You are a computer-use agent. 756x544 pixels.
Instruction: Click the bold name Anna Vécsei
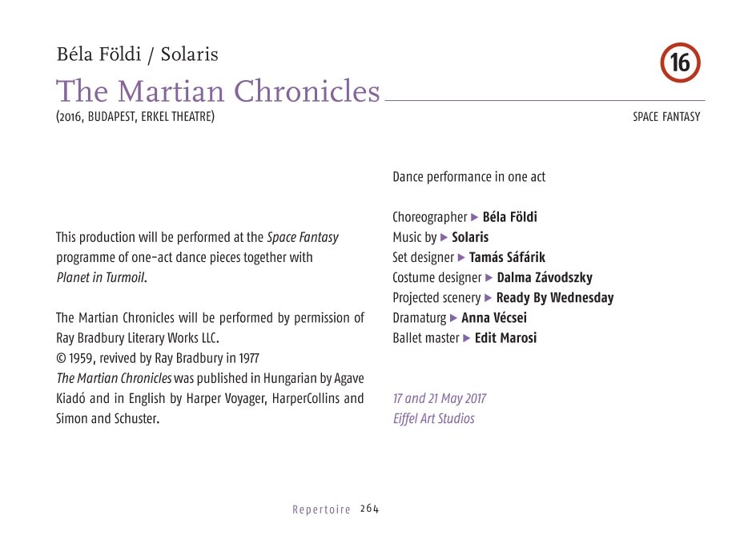click(x=494, y=318)
